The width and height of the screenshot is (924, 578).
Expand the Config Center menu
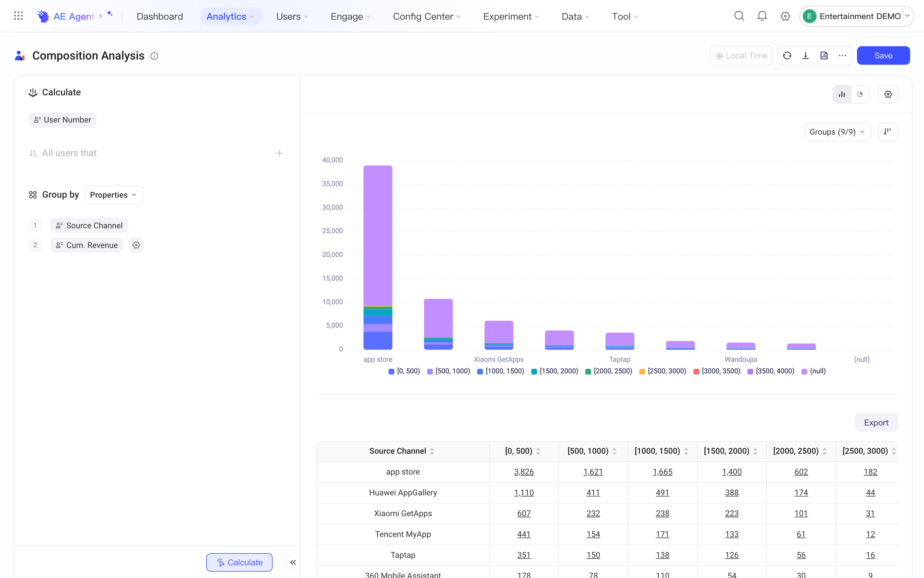click(x=427, y=16)
